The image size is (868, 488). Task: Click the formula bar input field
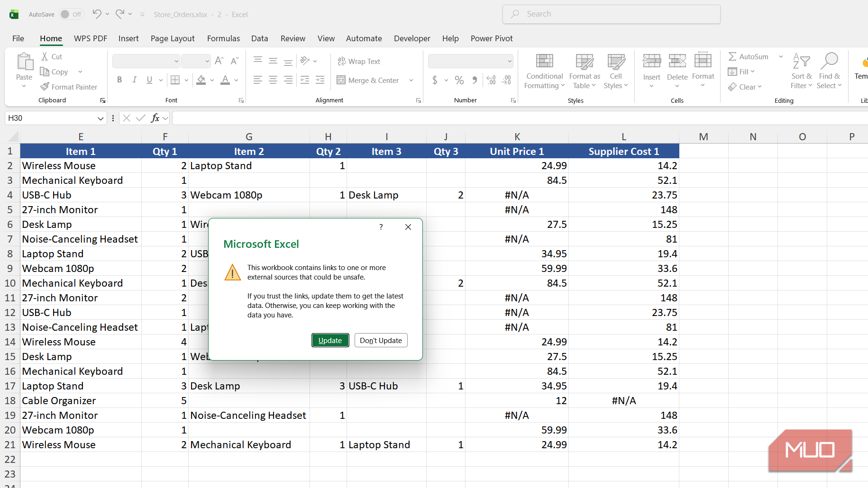click(520, 118)
